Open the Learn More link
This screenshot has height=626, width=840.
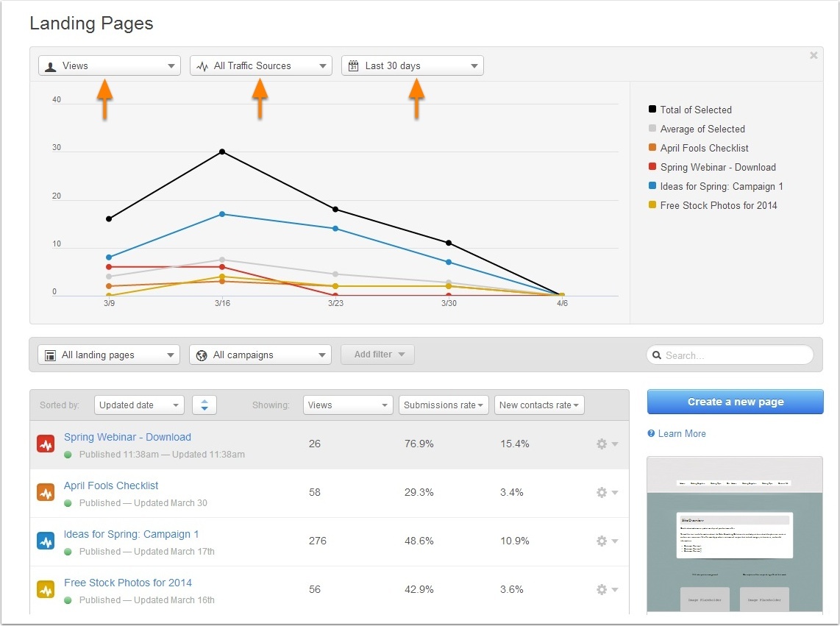pyautogui.click(x=681, y=433)
